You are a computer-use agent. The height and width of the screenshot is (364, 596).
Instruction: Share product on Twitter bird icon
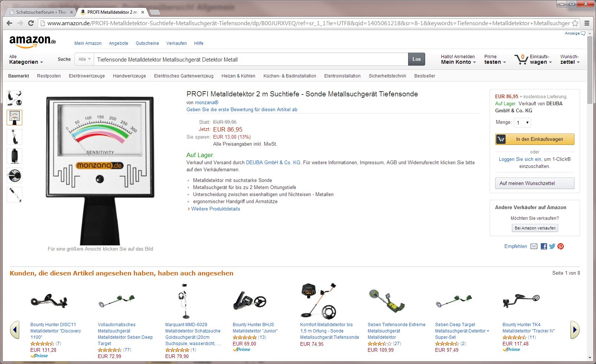coord(552,246)
